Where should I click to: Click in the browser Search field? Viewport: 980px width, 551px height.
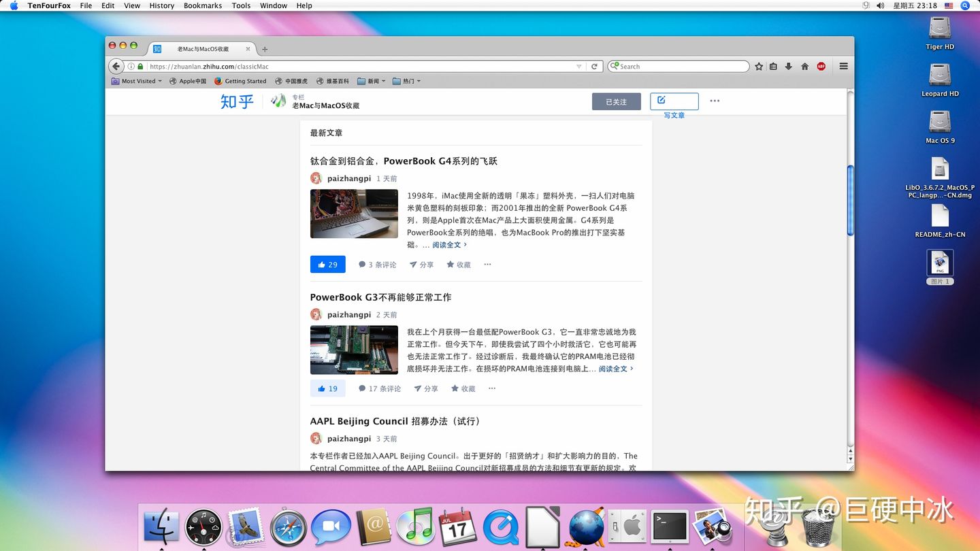click(681, 67)
